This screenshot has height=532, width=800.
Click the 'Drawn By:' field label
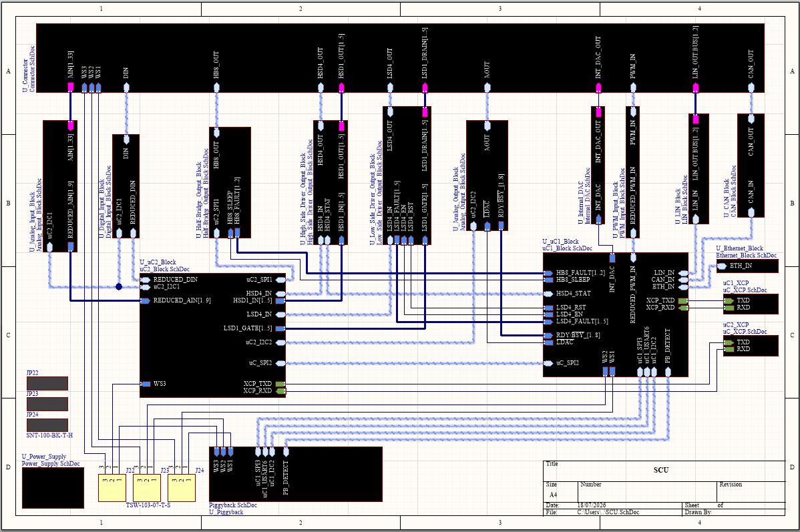(698, 511)
